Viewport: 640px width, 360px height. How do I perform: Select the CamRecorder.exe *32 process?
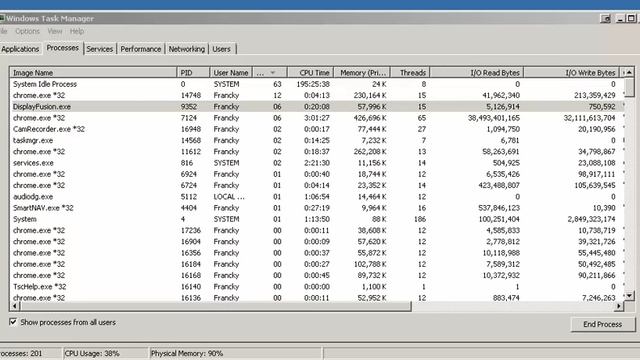(x=317, y=129)
